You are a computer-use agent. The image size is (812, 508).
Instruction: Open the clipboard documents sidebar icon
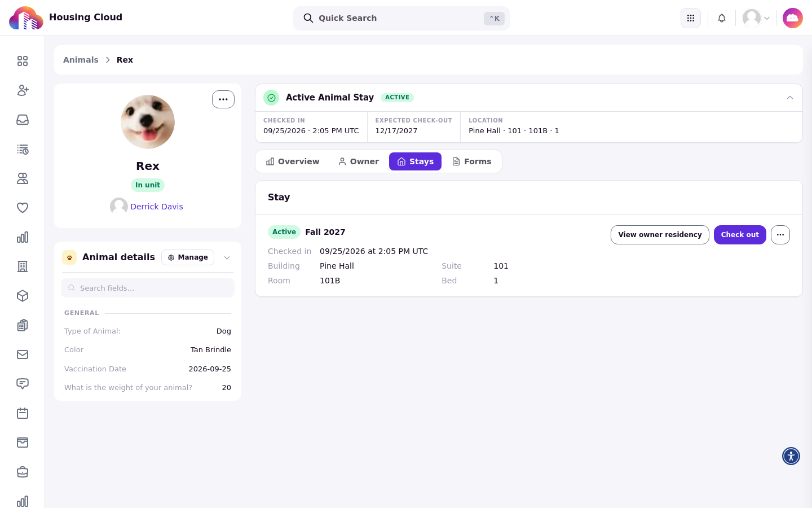(23, 325)
